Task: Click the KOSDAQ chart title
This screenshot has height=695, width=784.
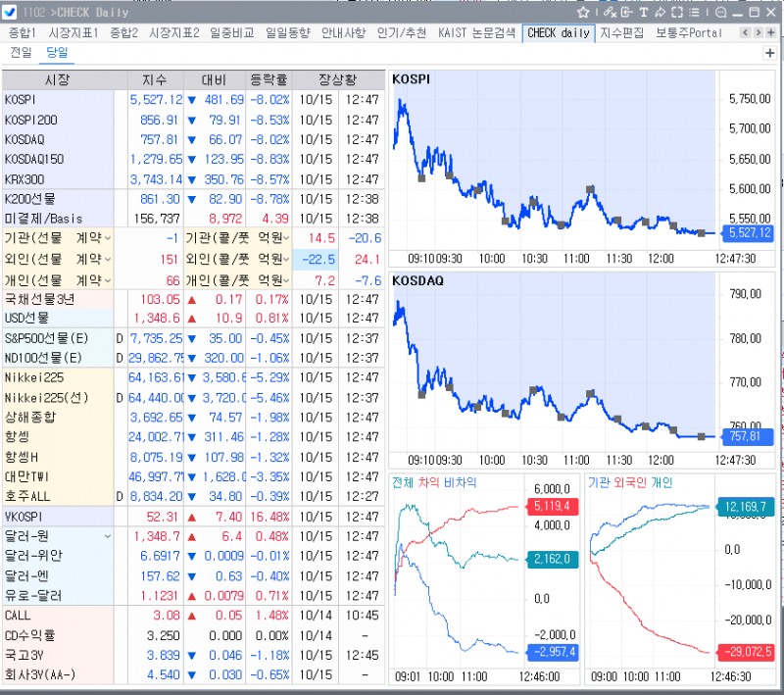Action: pyautogui.click(x=417, y=281)
